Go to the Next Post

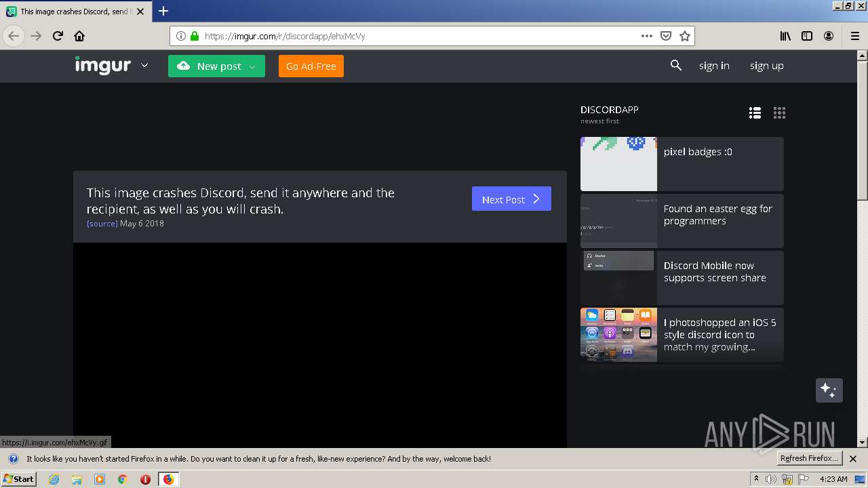[x=511, y=199]
